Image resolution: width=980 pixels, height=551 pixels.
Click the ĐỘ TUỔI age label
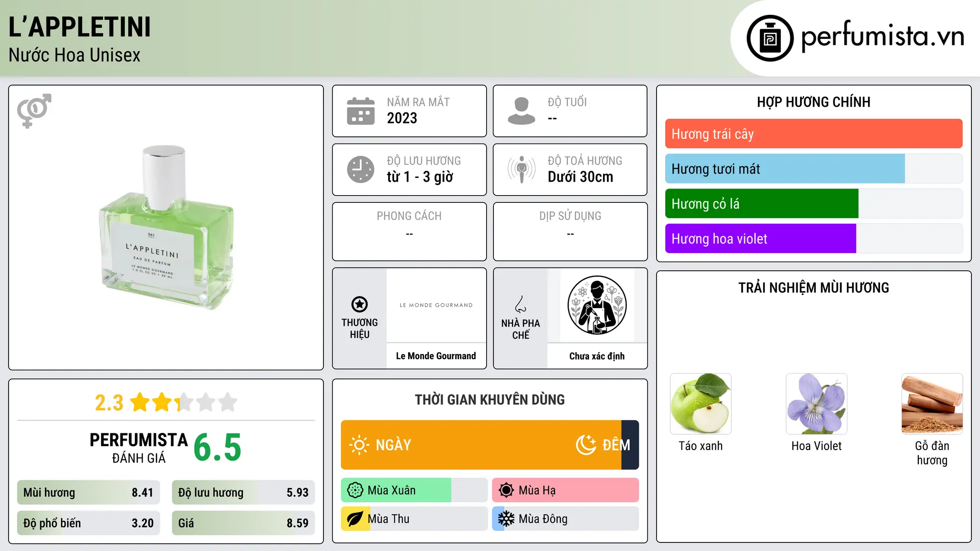567,102
